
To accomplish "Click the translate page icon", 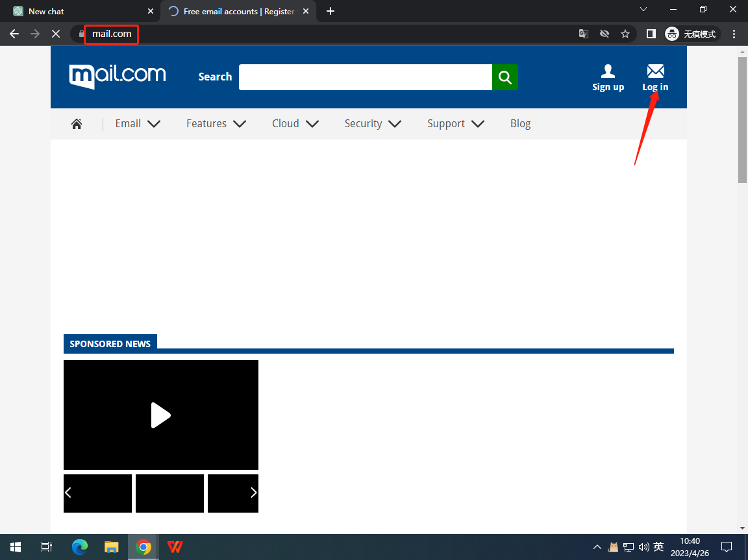I will (584, 34).
